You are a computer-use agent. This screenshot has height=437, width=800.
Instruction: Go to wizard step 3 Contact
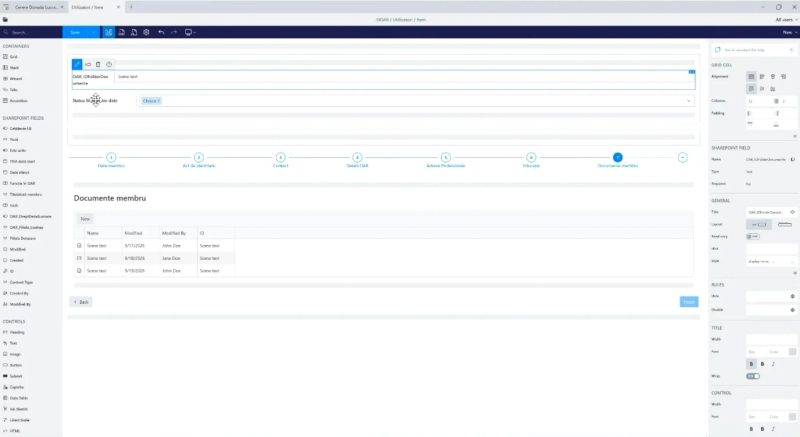[x=280, y=158]
